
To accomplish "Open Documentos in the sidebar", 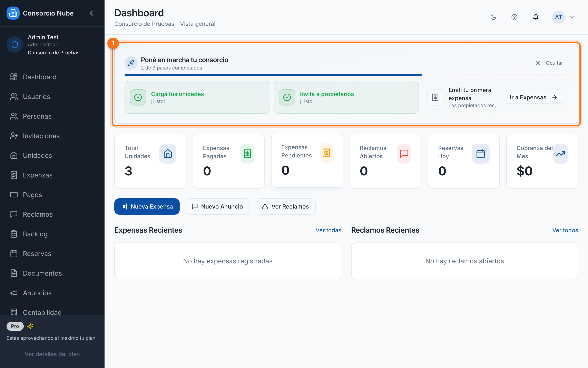I will 52,273.
